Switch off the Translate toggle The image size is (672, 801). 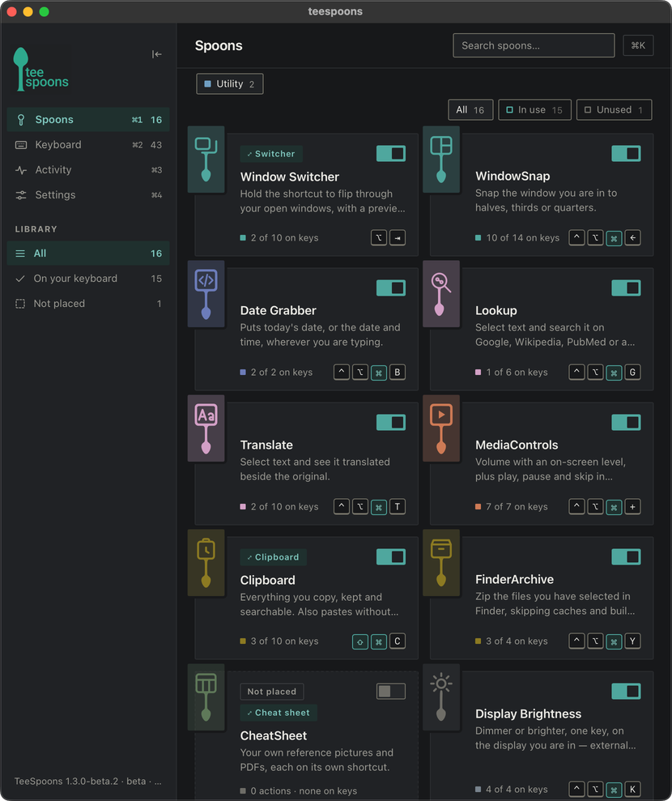point(391,422)
